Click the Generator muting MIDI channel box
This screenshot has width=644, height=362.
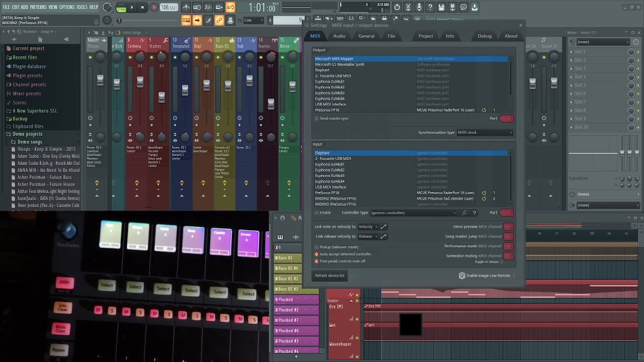point(508,256)
